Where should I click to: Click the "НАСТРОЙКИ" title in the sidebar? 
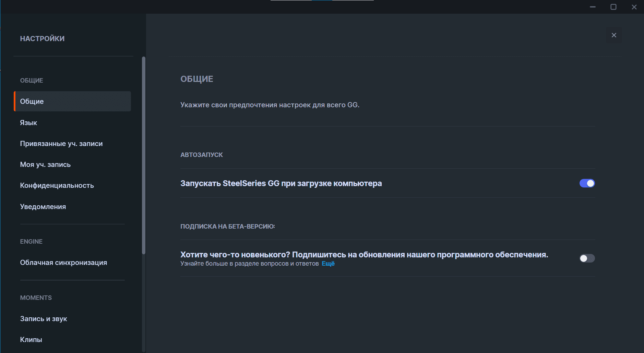coord(42,39)
